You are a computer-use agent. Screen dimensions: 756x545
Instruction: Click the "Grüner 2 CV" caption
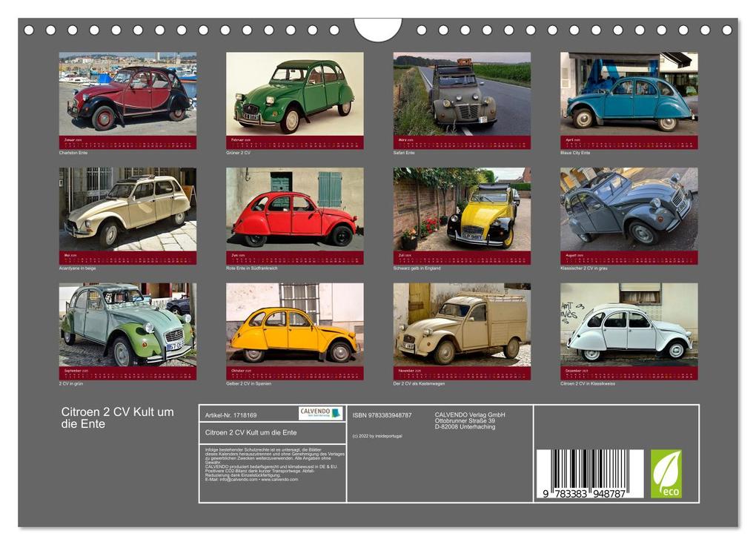click(x=238, y=153)
